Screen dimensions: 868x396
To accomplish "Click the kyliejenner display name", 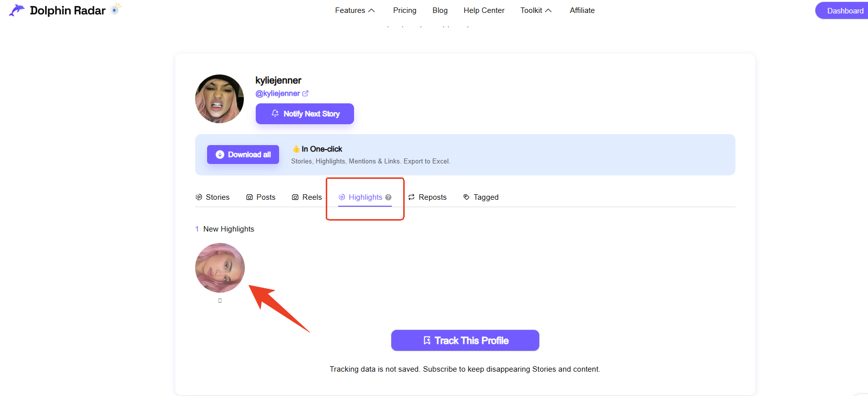I will point(279,80).
